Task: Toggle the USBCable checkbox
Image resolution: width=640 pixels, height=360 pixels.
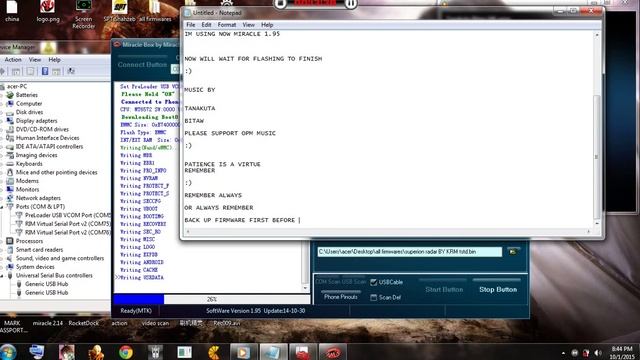Action: (373, 282)
